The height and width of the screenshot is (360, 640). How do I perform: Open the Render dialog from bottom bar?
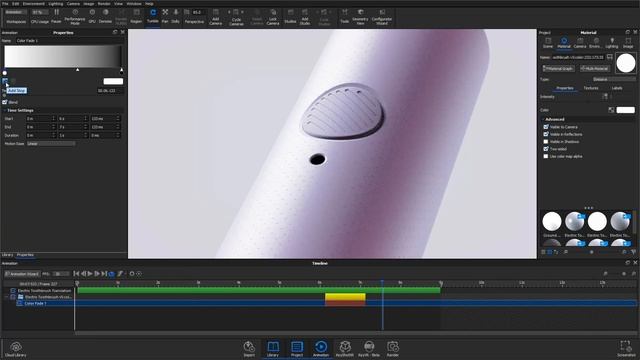pos(393,349)
